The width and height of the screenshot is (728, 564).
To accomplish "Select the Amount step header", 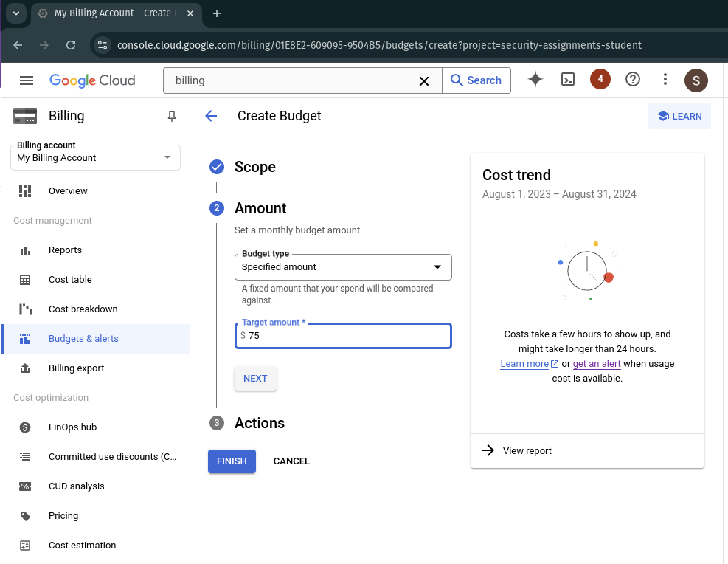I will 260,208.
